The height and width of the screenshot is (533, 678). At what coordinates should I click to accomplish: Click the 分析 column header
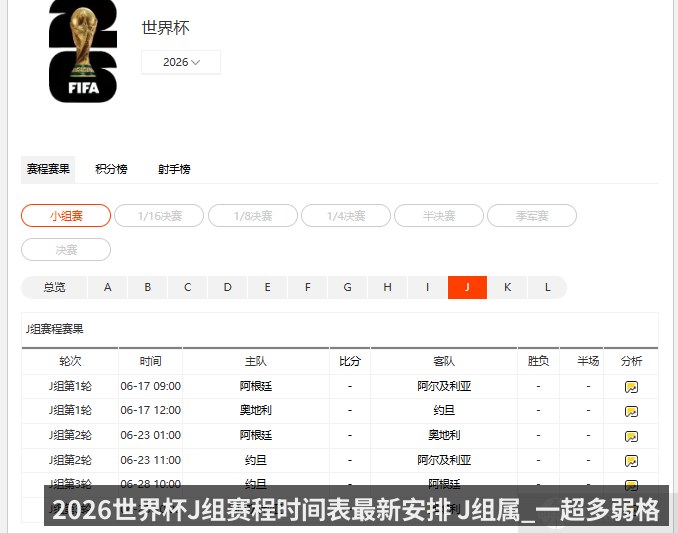[631, 361]
